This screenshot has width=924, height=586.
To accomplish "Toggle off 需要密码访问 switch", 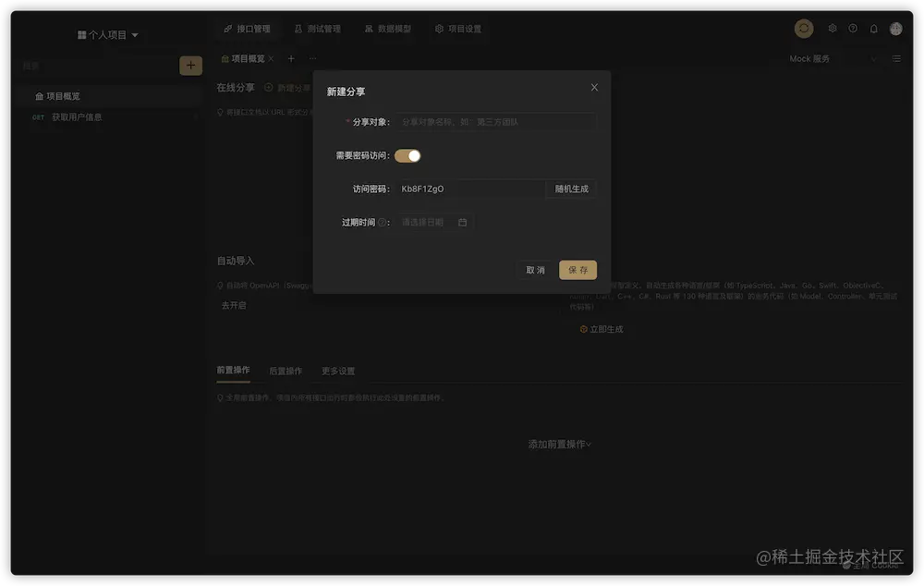I will tap(407, 156).
